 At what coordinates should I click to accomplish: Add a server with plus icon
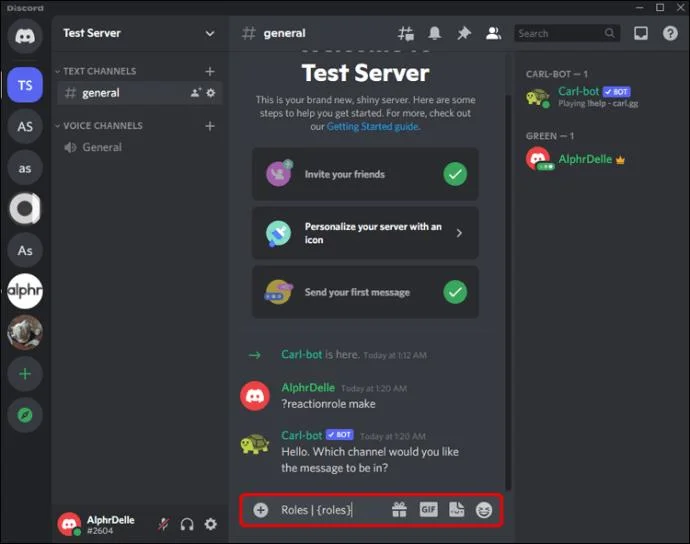(x=25, y=374)
